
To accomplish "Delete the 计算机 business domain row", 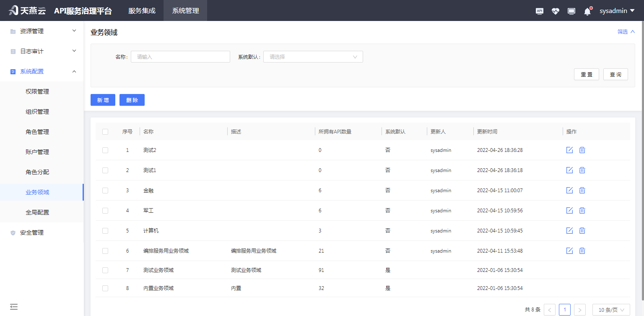I will point(582,230).
